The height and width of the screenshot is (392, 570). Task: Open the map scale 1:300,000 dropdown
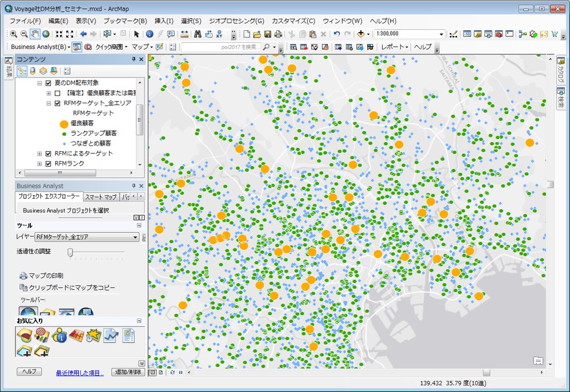tap(441, 34)
